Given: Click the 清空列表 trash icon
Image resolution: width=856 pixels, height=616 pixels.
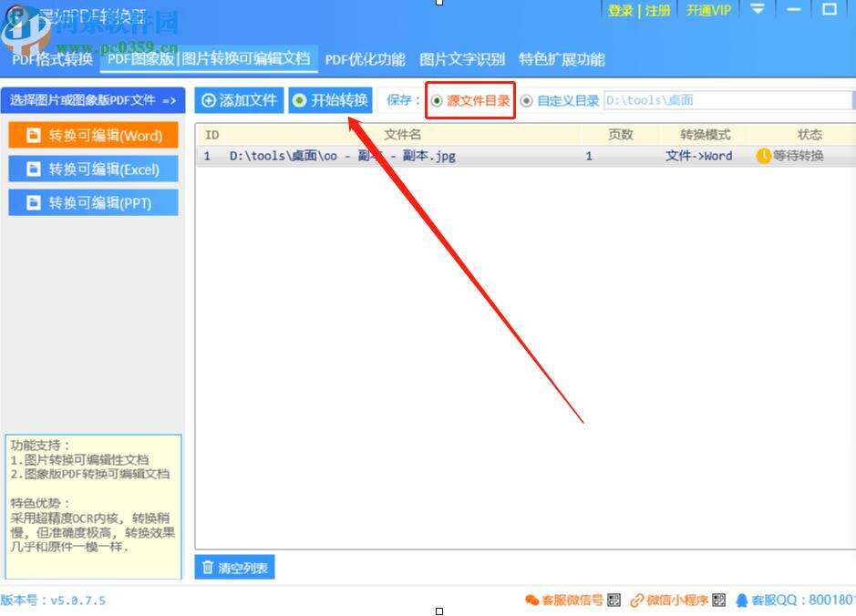Looking at the screenshot, I should click(x=209, y=567).
